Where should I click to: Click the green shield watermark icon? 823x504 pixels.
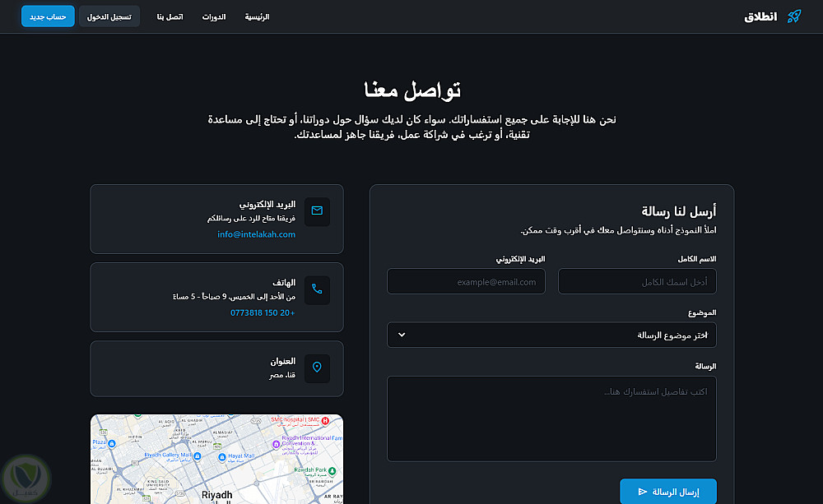click(26, 478)
